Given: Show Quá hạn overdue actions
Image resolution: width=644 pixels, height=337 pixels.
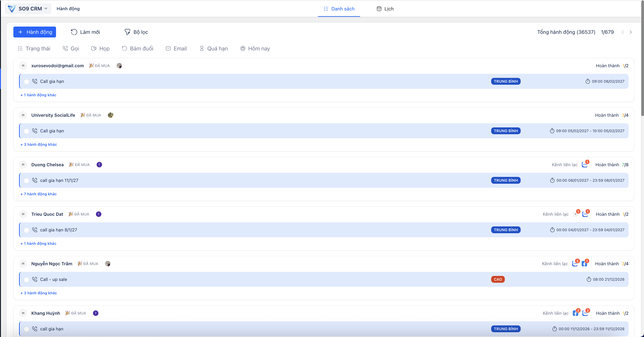Looking at the screenshot, I should [x=214, y=49].
